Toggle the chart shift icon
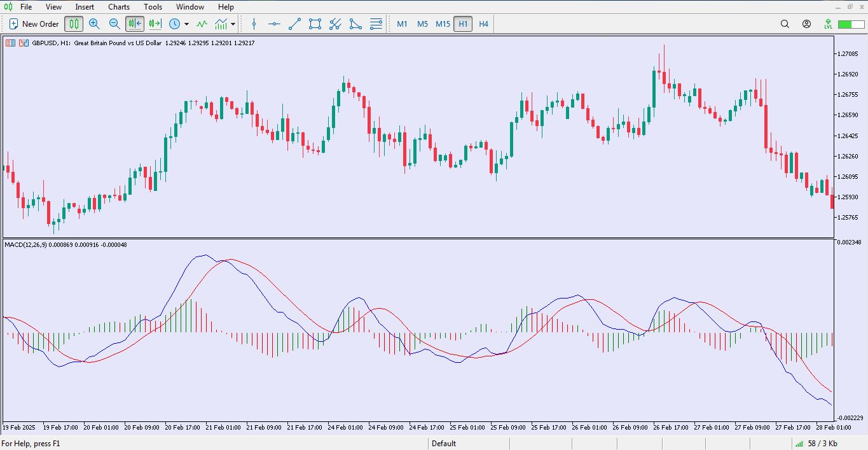The image size is (868, 450). (x=155, y=24)
